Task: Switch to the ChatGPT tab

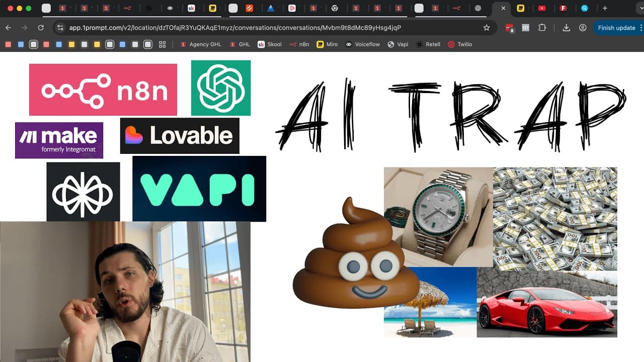Action: pyautogui.click(x=478, y=8)
